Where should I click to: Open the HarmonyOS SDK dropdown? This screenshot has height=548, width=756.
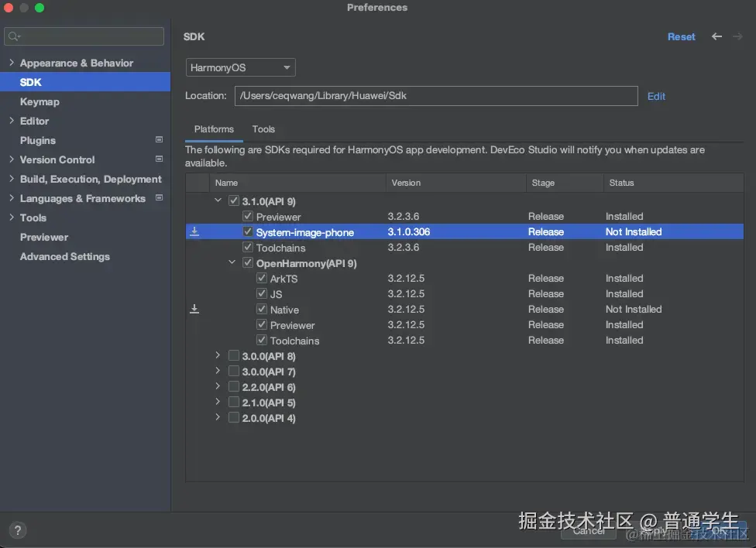241,67
